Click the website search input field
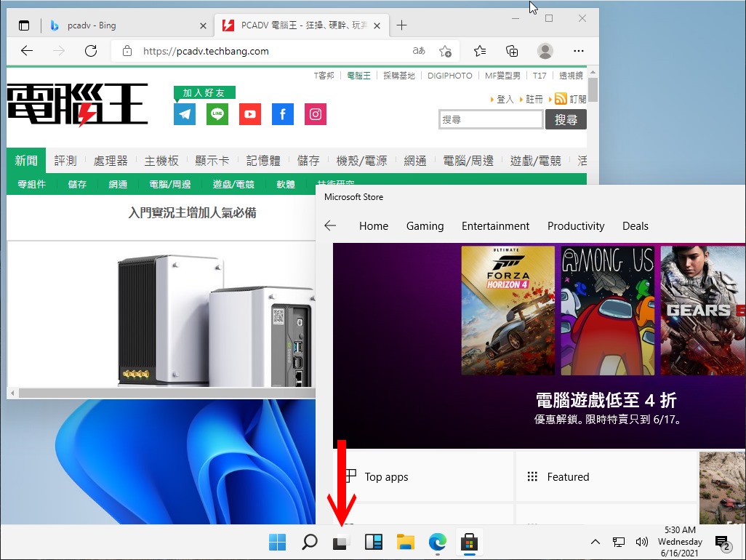The image size is (746, 560). pyautogui.click(x=491, y=119)
